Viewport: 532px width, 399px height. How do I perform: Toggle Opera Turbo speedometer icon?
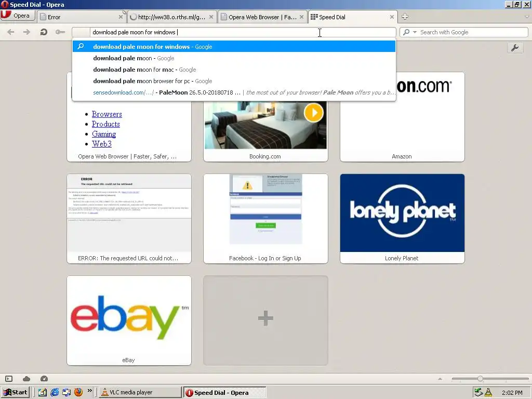(x=44, y=379)
